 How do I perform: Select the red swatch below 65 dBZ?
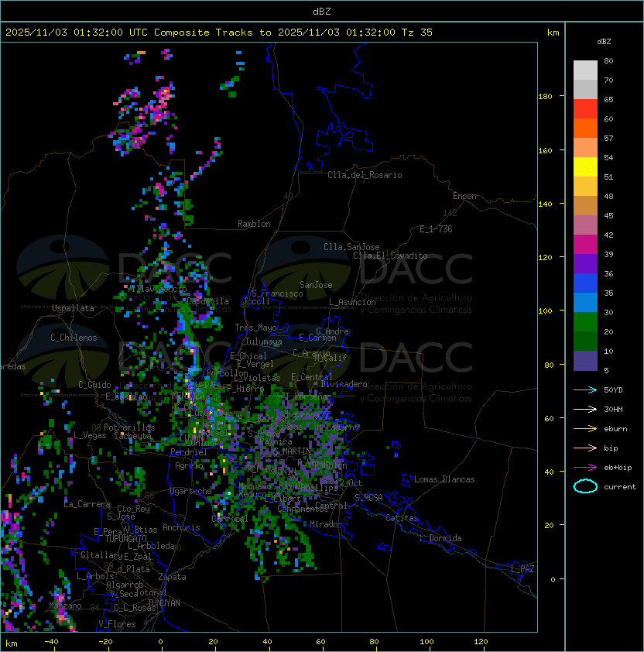click(585, 109)
